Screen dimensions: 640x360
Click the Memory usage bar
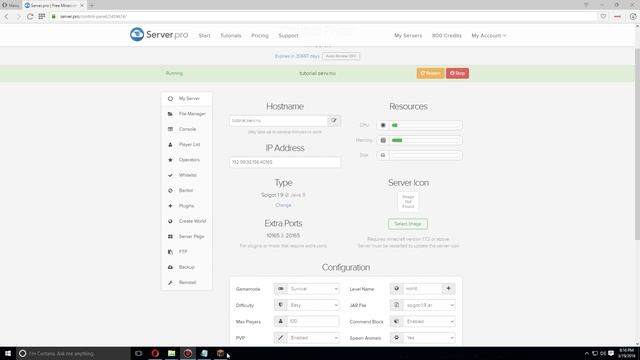425,140
